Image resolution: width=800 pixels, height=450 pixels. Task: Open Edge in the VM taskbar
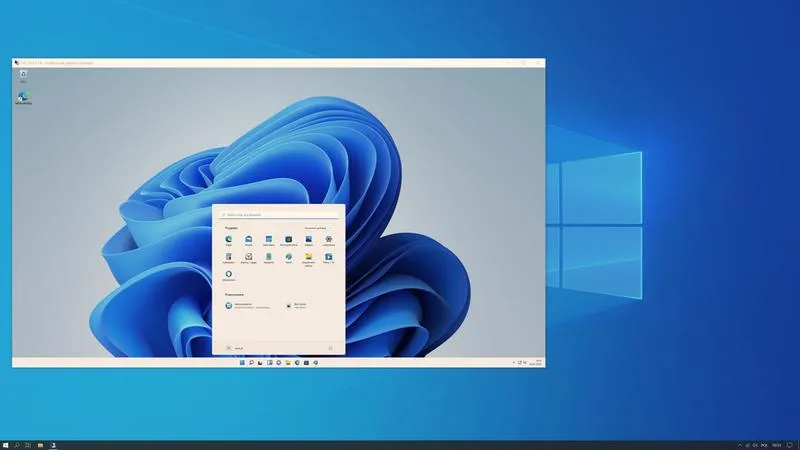297,363
